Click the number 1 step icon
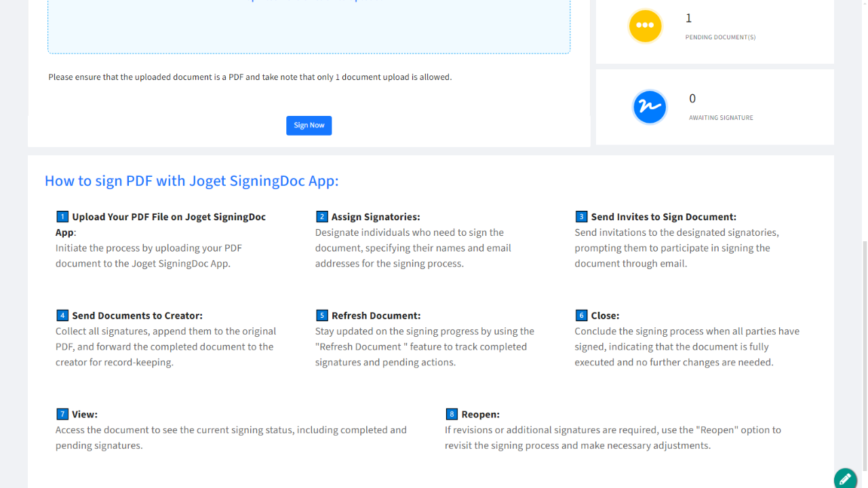Screen dimensions: 868x488 coord(62,217)
